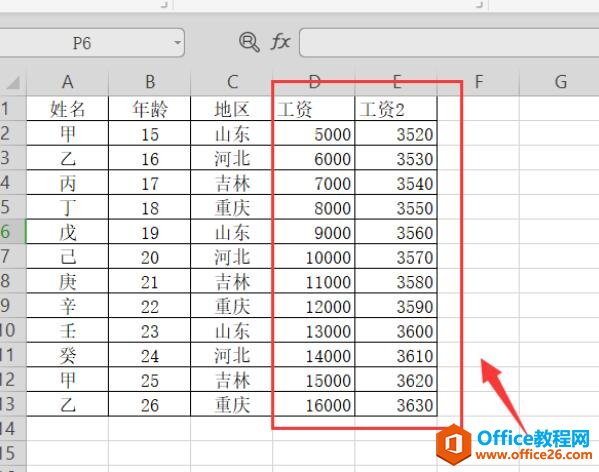Click the fx insert function icon

[281, 42]
